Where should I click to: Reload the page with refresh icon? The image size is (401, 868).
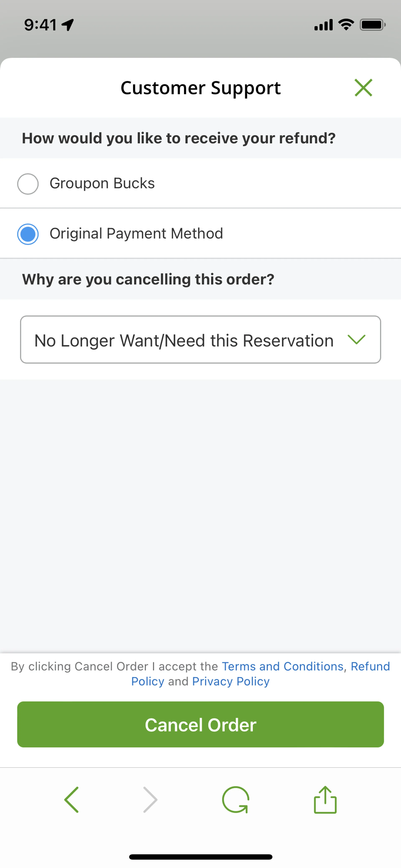click(x=236, y=800)
